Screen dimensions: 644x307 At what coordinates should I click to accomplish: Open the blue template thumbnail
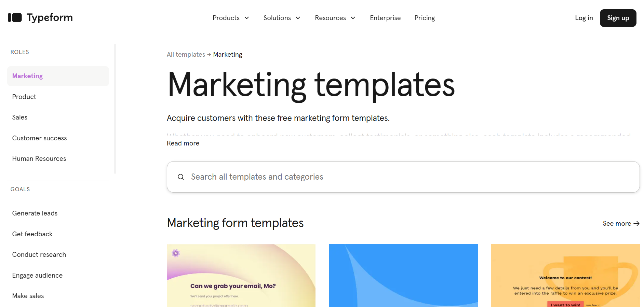tap(403, 276)
